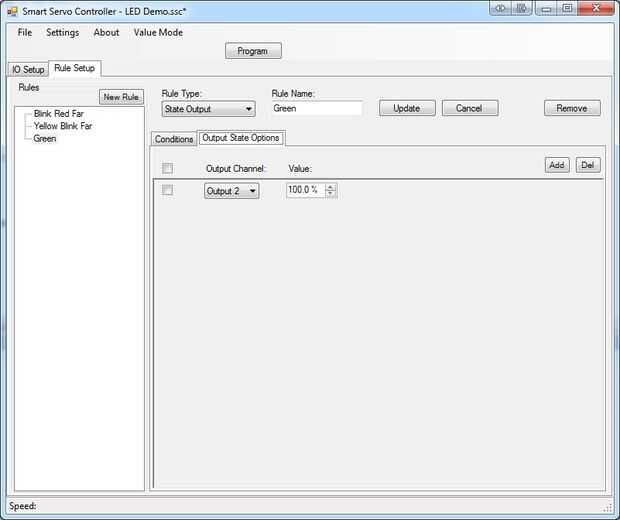Open the Value Mode menu
The width and height of the screenshot is (620, 520).
tap(158, 32)
